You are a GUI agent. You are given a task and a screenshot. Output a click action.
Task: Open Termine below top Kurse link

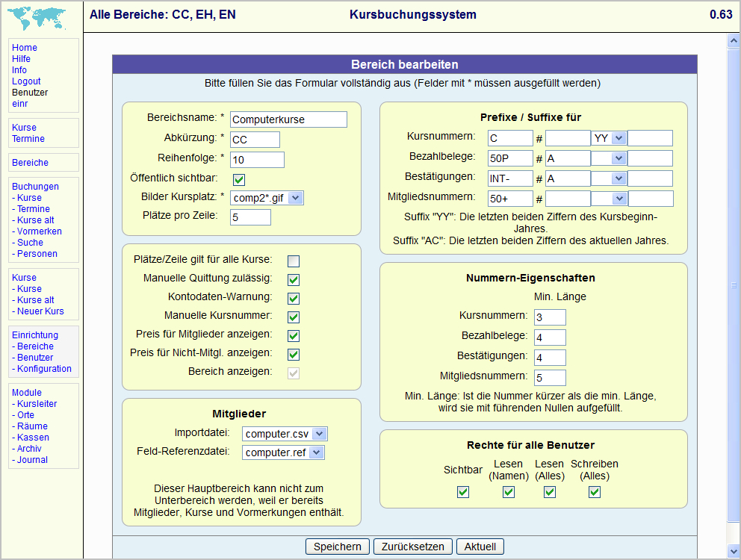pyautogui.click(x=28, y=139)
